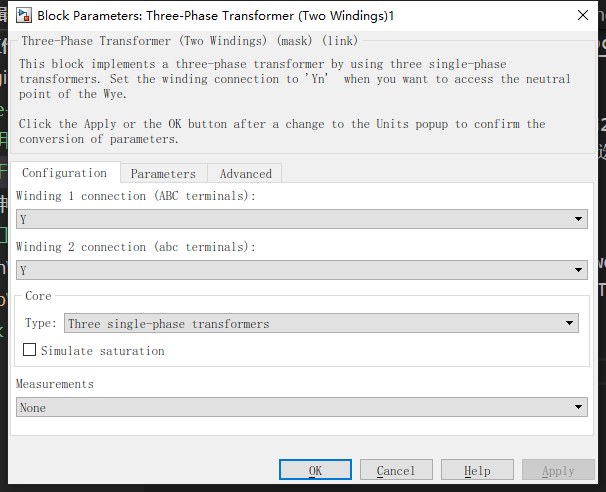Click arrow on Winding 2 connection dropdown
Screen dimensions: 606x492
pos(580,270)
